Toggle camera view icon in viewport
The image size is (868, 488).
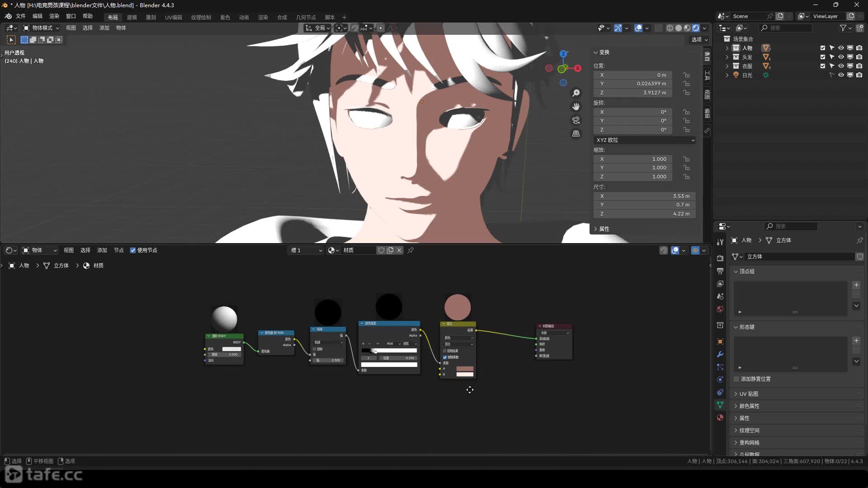[576, 120]
